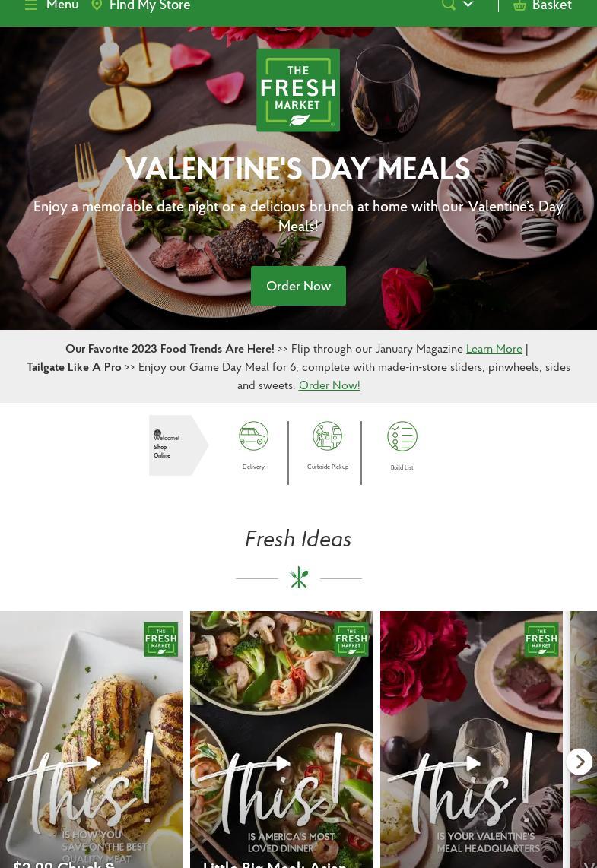Click the Welcome Shop Online arrow tag
The image size is (597, 868).
(x=179, y=445)
